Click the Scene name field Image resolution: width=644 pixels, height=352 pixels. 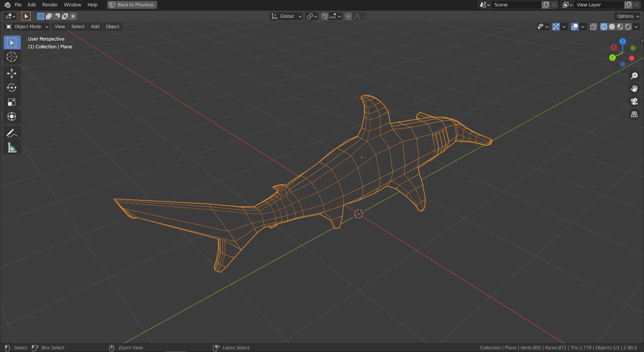(x=517, y=5)
